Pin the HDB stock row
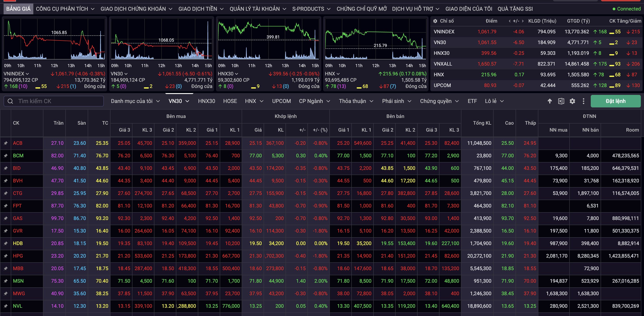This screenshot has width=644, height=316. [x=6, y=243]
